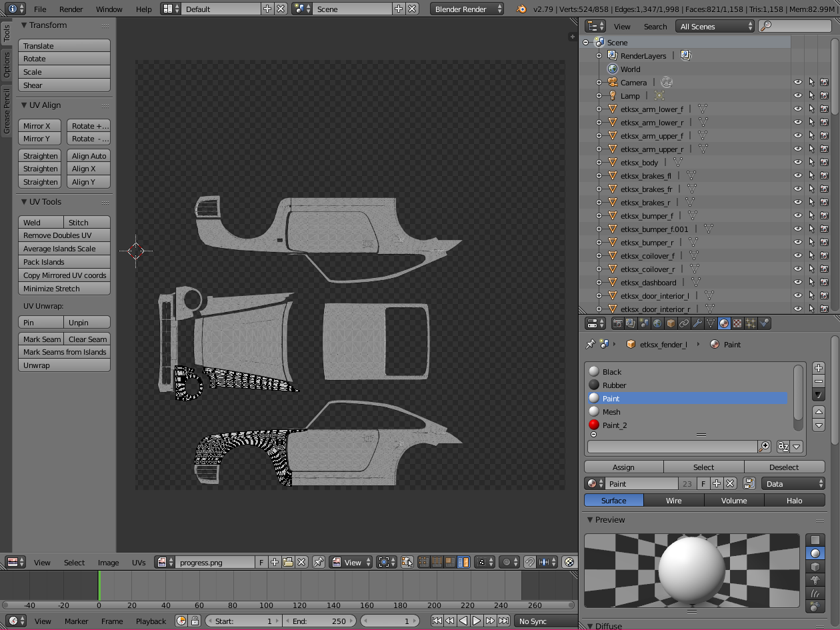Toggle selectability arrow for etksx_dashboard
840x630 pixels.
(811, 283)
